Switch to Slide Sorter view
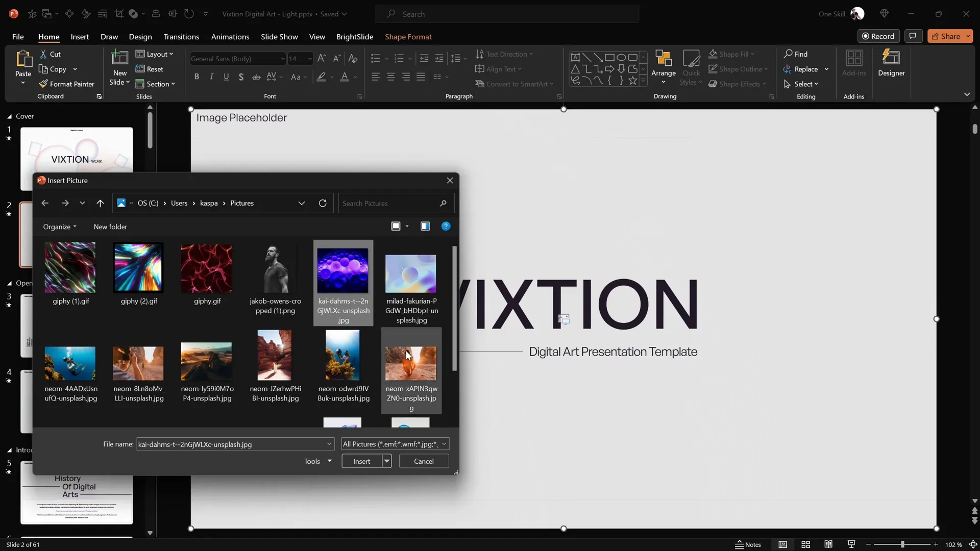 (806, 545)
